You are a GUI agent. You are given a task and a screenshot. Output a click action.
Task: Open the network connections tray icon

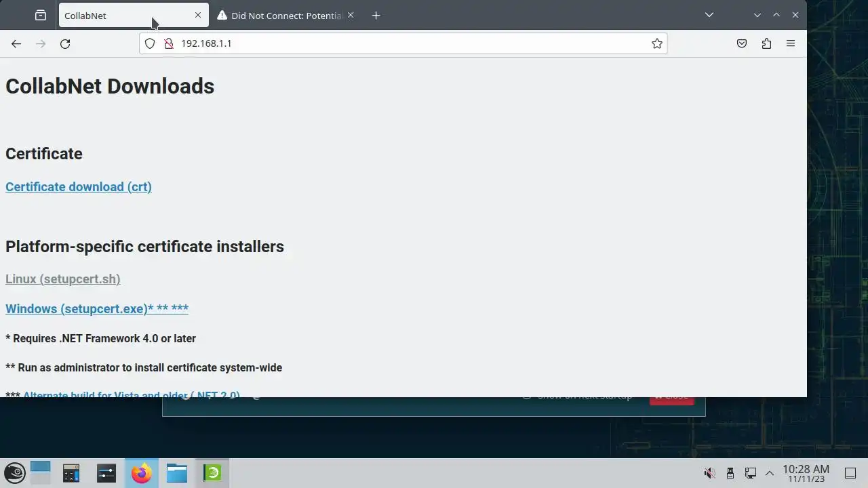coord(751,473)
